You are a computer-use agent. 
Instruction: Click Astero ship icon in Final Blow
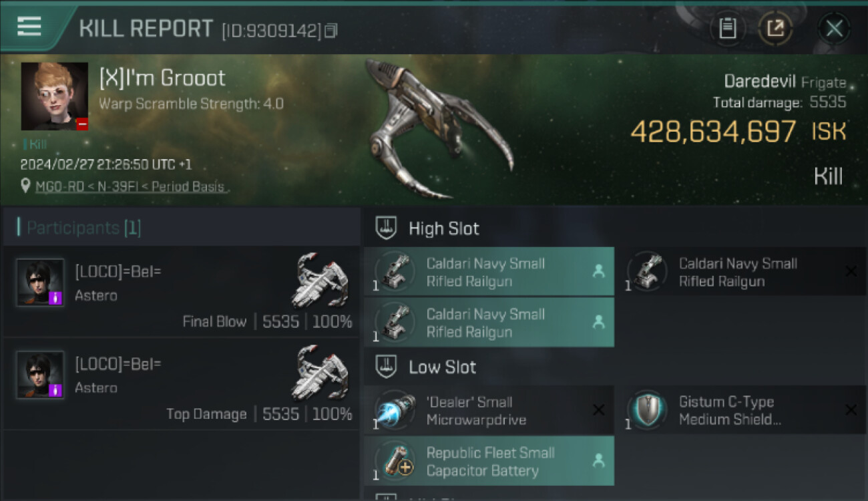(322, 279)
